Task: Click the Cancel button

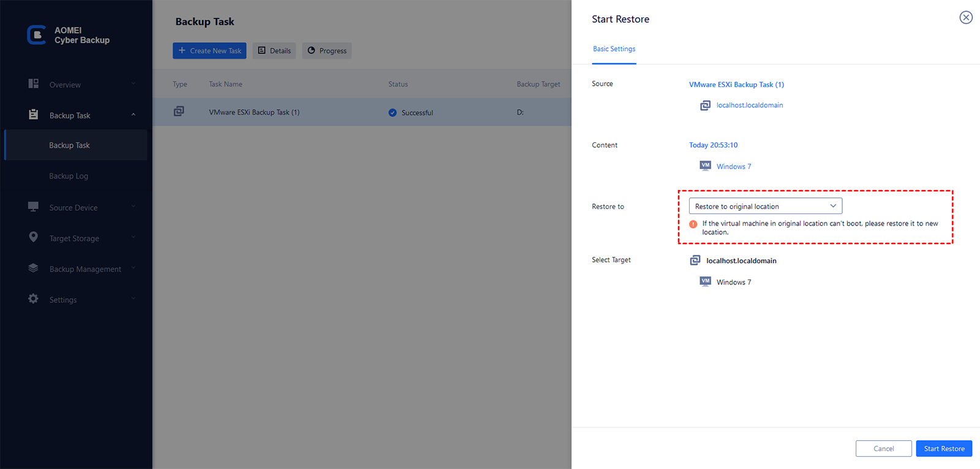Action: [x=884, y=449]
